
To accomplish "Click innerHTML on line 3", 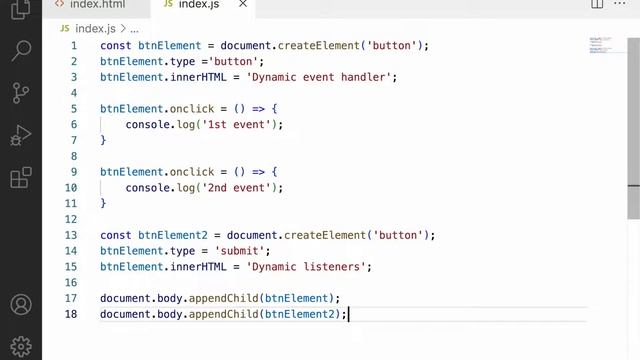I will coord(198,77).
